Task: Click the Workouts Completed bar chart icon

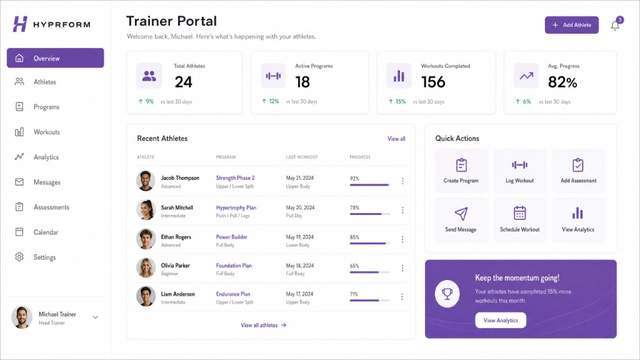Action: click(399, 76)
